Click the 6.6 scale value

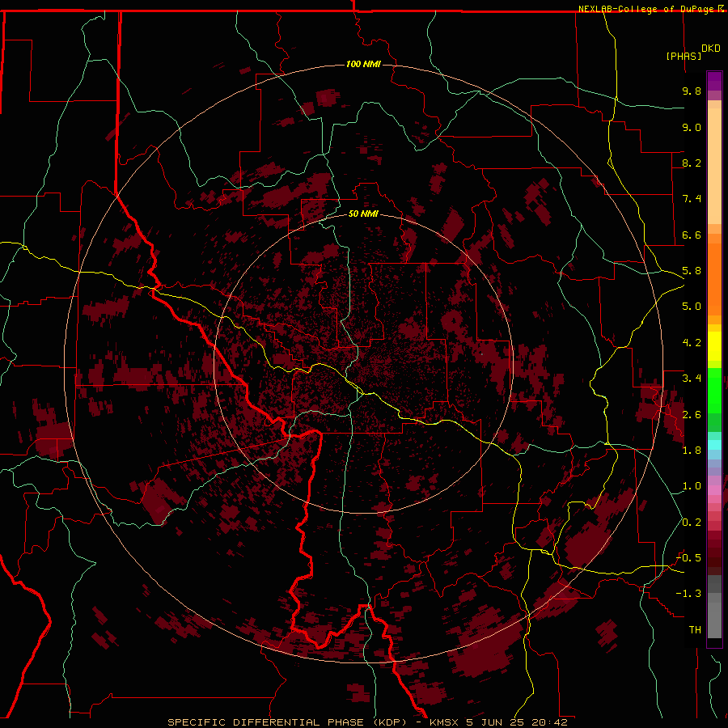point(692,235)
